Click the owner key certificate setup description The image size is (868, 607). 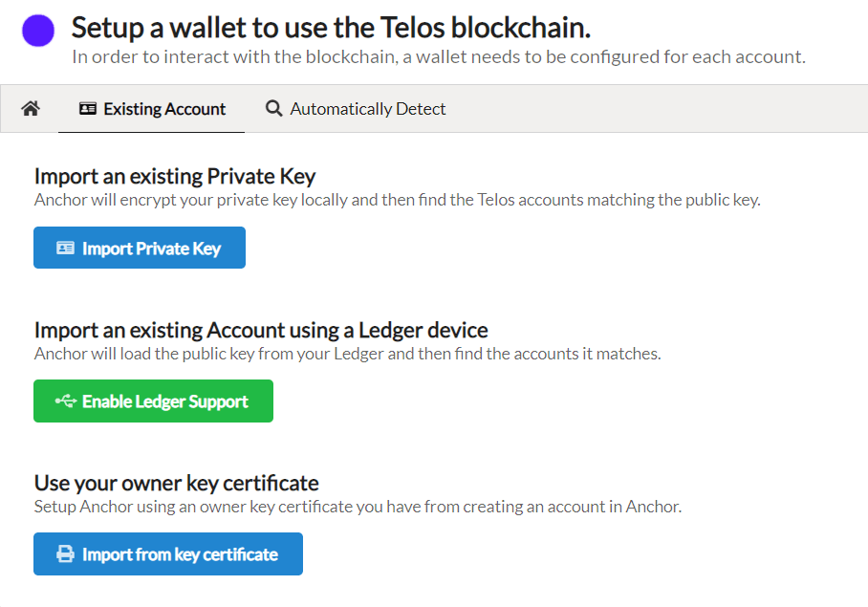tap(358, 507)
